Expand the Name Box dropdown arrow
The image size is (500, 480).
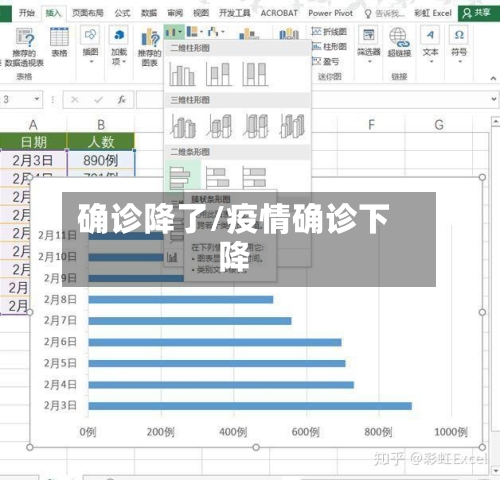pyautogui.click(x=37, y=99)
